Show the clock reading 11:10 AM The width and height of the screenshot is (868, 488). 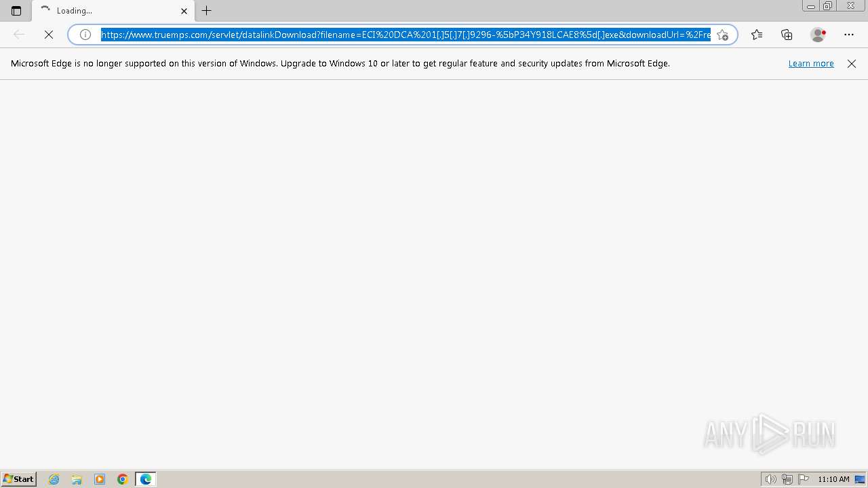(833, 479)
